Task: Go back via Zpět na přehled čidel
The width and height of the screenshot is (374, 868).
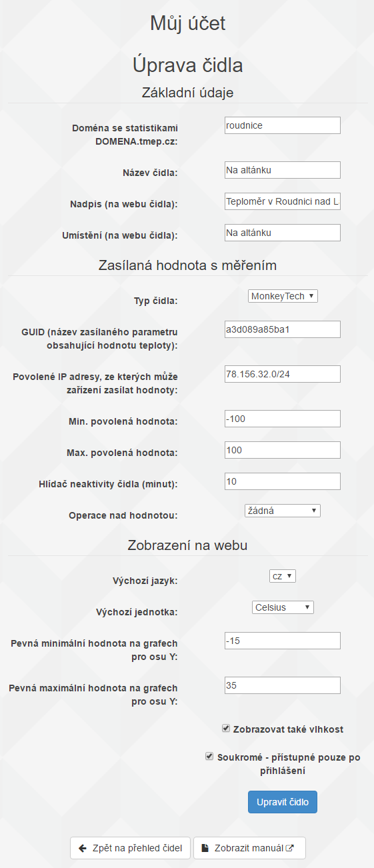Action: pyautogui.click(x=131, y=849)
